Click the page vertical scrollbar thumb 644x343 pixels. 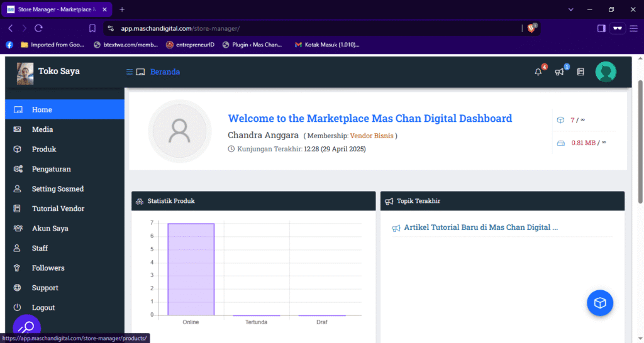pyautogui.click(x=640, y=141)
